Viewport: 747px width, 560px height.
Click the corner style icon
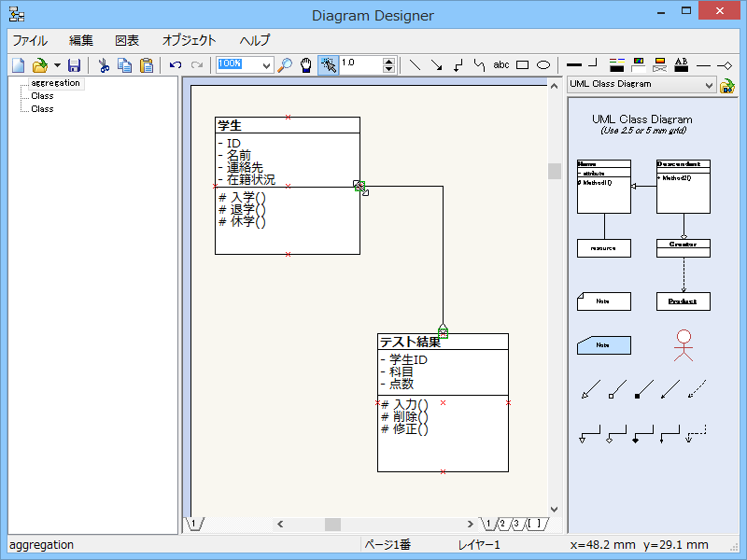click(x=593, y=63)
